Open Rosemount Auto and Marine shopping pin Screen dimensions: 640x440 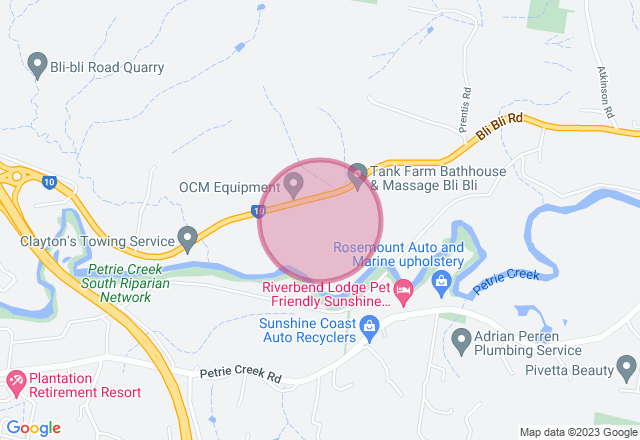click(x=441, y=284)
